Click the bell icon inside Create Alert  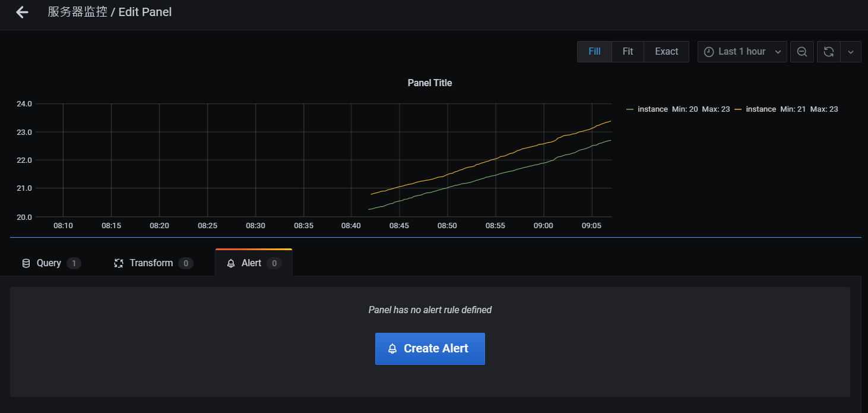click(x=392, y=349)
